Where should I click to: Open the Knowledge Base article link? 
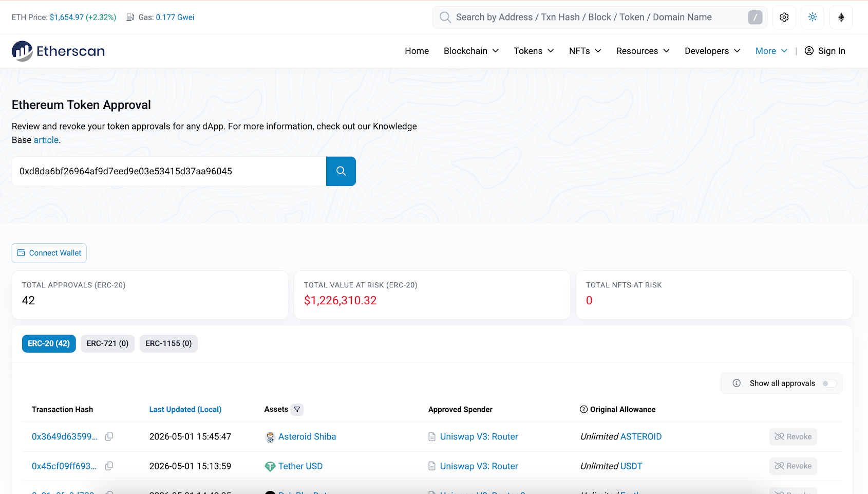[x=46, y=140]
